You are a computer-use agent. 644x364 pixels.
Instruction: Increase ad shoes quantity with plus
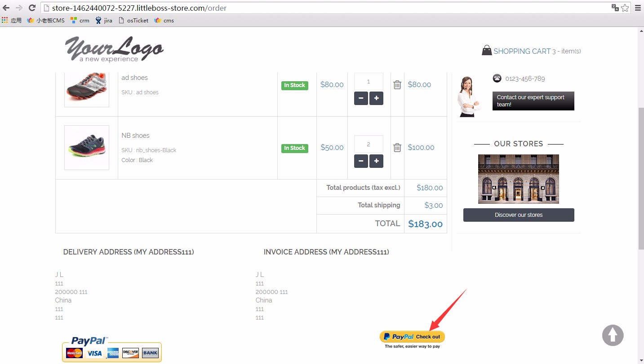[376, 98]
